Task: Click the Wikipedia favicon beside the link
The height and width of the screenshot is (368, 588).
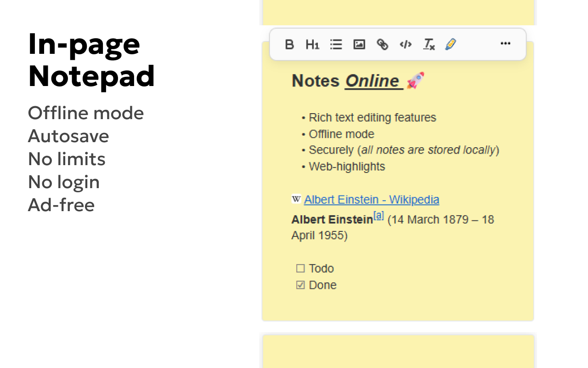Action: (296, 199)
